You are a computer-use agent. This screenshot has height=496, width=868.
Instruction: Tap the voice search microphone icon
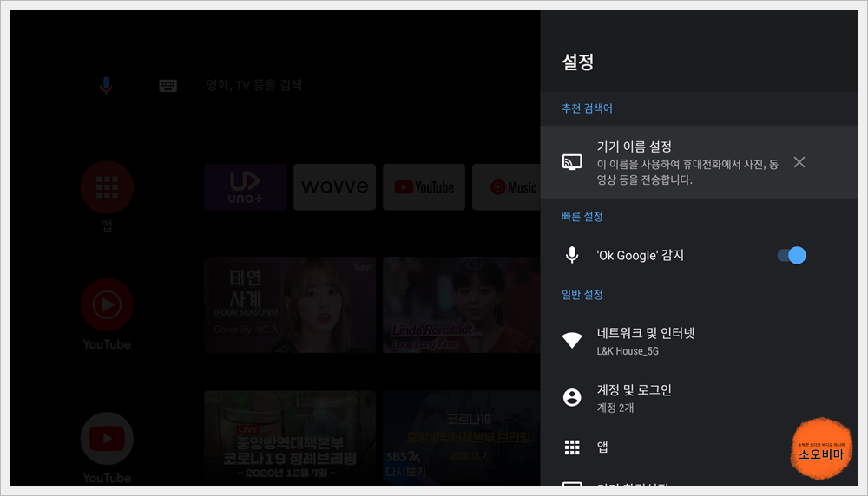(x=106, y=86)
